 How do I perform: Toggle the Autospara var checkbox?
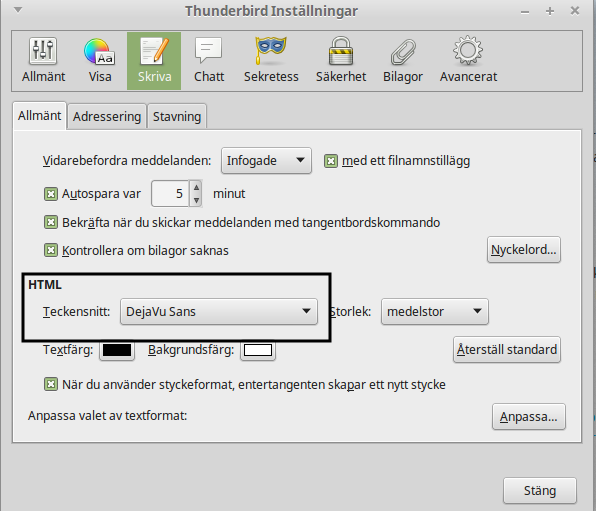point(51,194)
